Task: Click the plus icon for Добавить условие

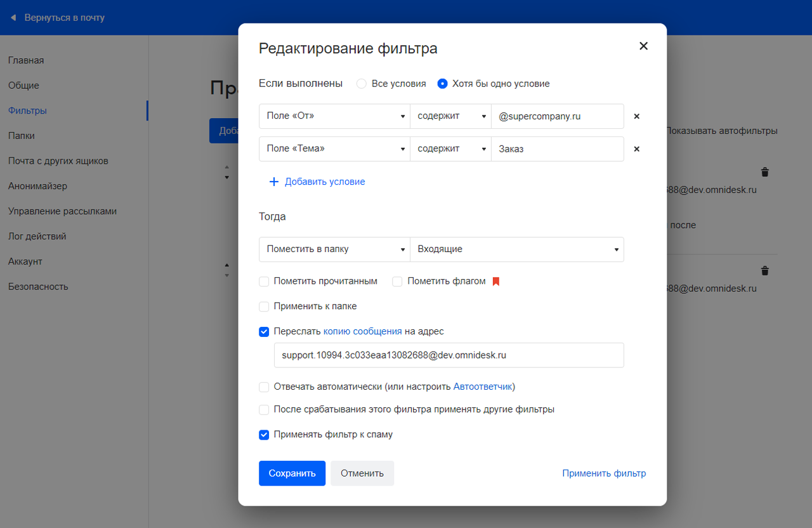Action: 274,181
